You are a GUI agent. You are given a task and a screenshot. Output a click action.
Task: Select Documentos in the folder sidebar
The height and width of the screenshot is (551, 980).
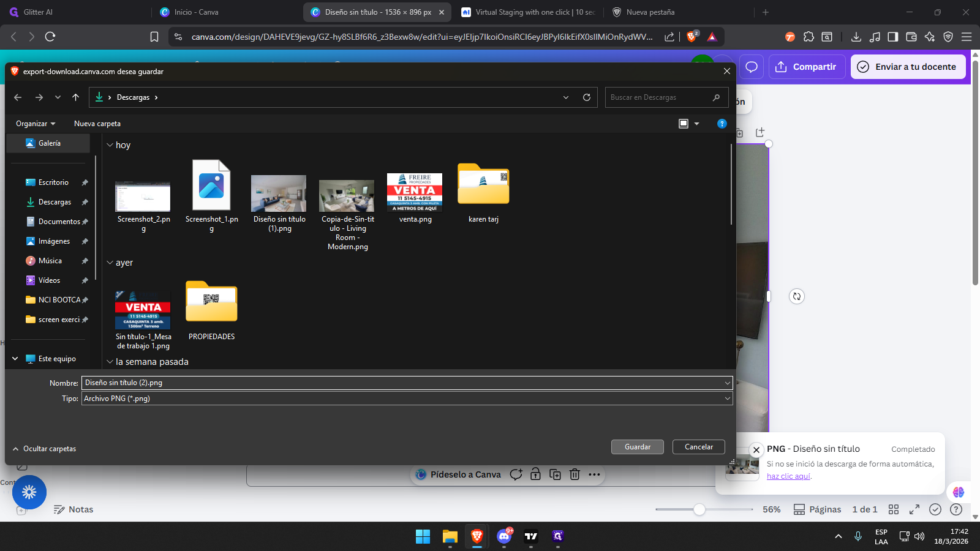pyautogui.click(x=59, y=222)
